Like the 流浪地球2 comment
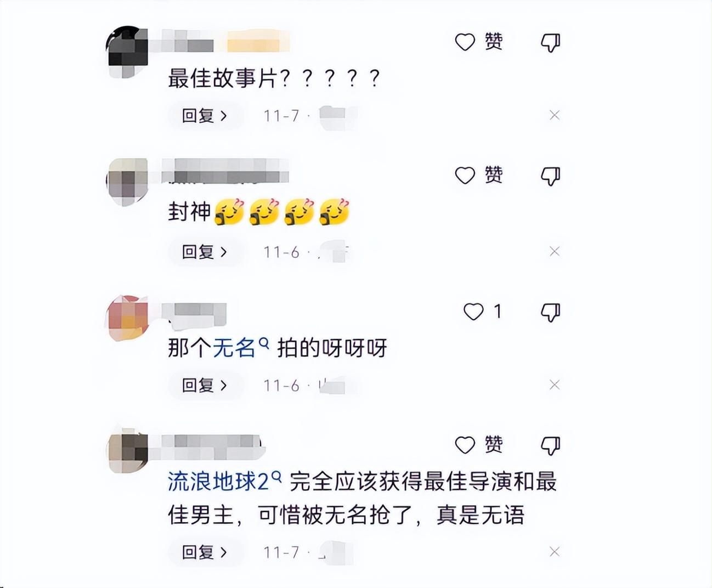The image size is (712, 588). (x=465, y=445)
